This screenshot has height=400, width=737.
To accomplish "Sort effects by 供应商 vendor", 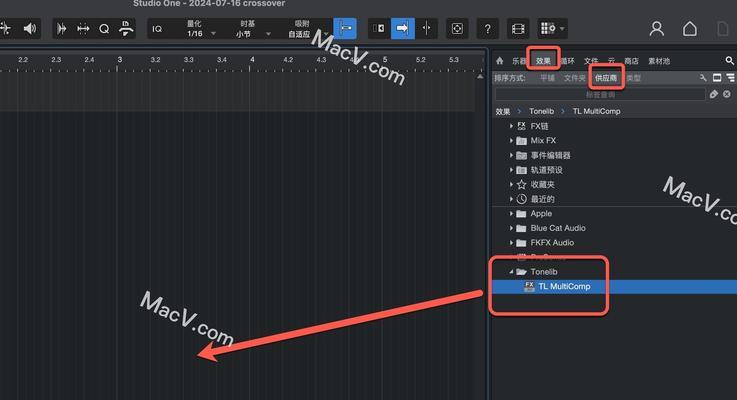I will pyautogui.click(x=606, y=78).
